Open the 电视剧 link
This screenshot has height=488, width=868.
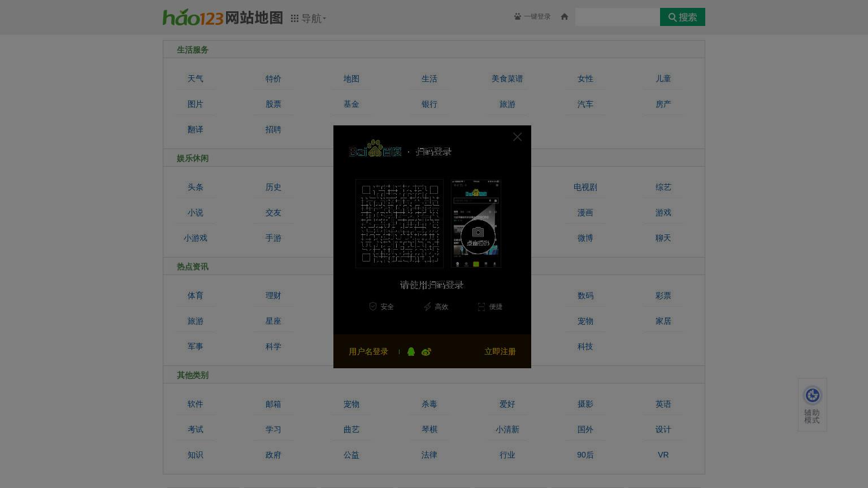pos(585,187)
